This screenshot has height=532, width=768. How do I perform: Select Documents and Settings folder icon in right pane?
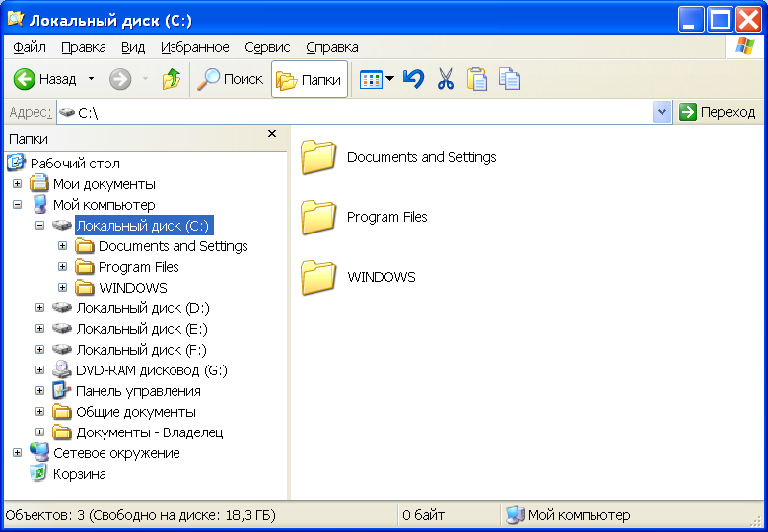pos(318,157)
